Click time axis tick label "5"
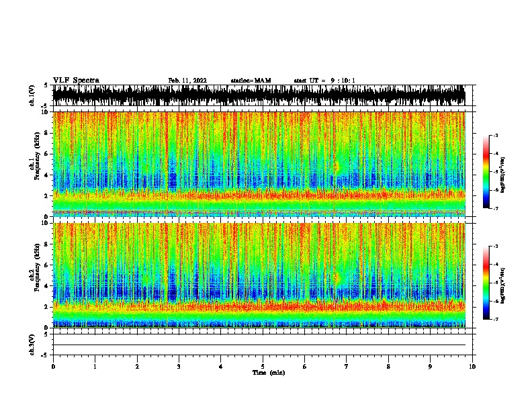The width and height of the screenshot is (532, 411). tap(263, 367)
